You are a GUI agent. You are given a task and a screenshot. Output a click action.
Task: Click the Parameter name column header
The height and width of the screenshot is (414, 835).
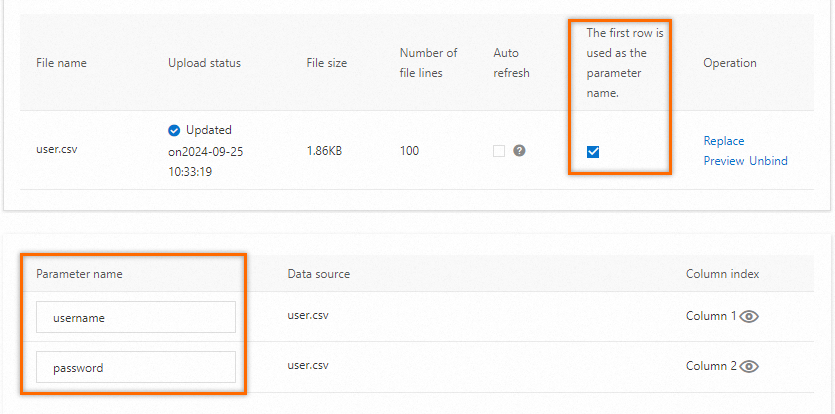pos(79,273)
